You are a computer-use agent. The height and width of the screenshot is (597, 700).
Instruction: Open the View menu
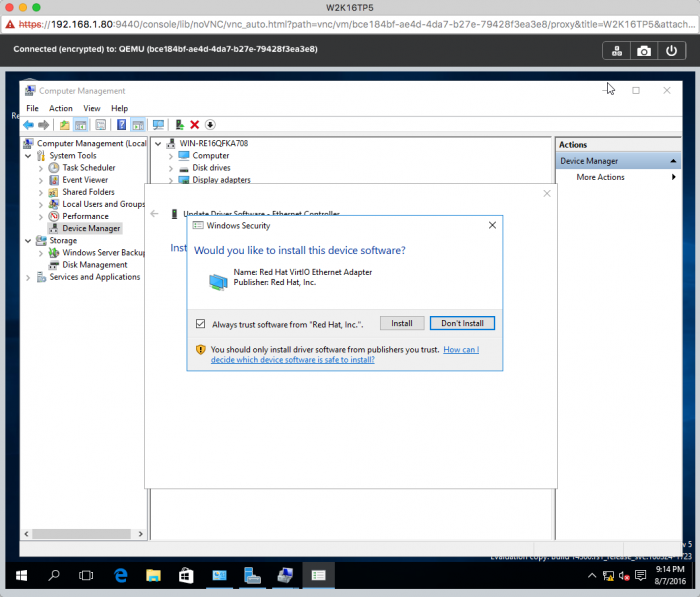[92, 108]
